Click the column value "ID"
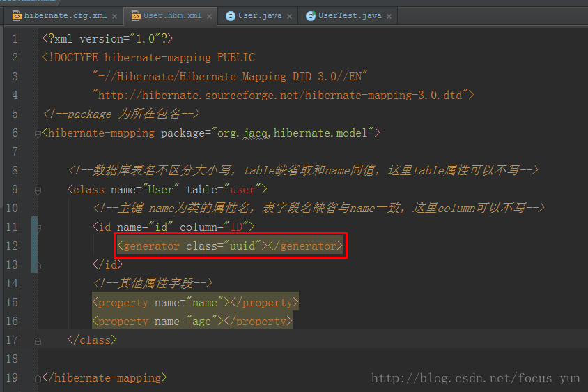Screen dimensions: 588x392 coord(236,227)
